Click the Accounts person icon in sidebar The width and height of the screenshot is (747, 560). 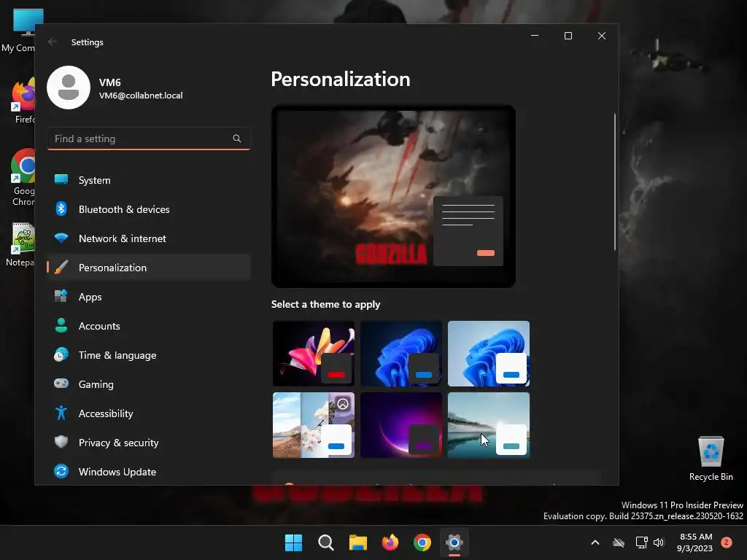coord(61,325)
